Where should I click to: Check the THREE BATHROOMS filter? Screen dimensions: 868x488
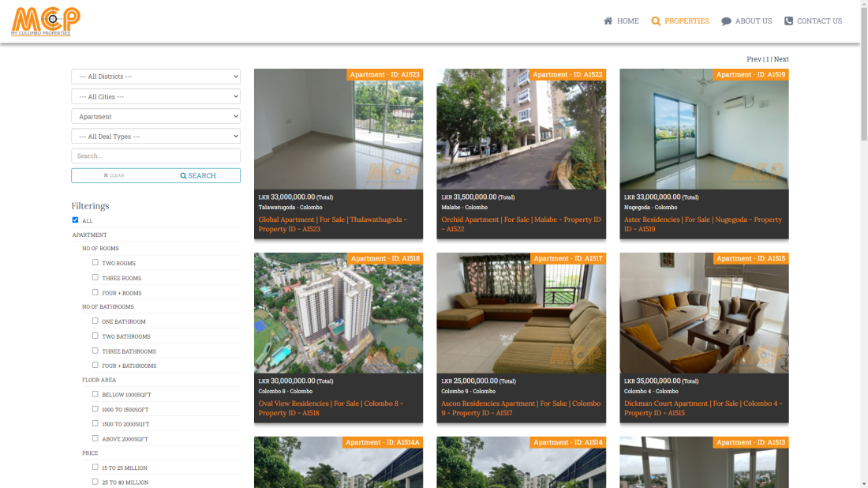95,351
